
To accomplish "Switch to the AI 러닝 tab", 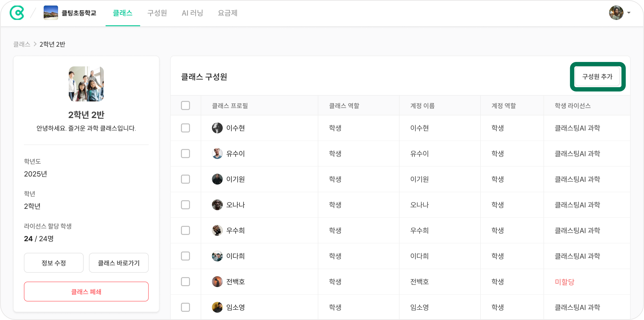I will pyautogui.click(x=193, y=13).
